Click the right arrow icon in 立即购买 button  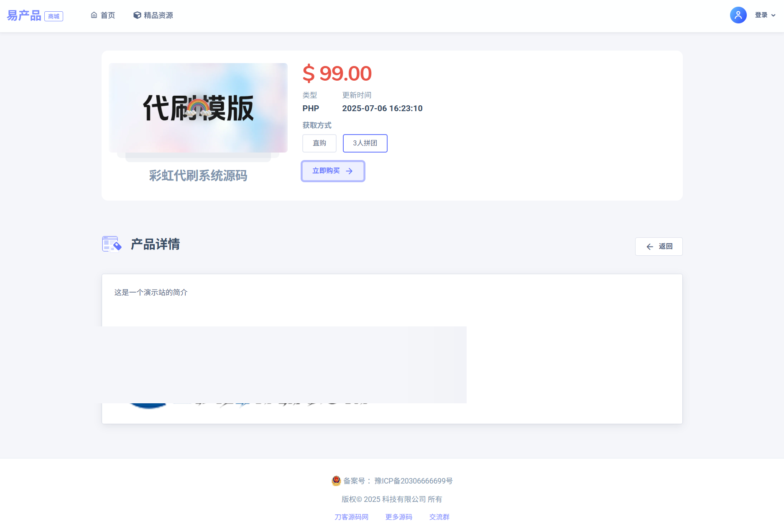tap(349, 171)
